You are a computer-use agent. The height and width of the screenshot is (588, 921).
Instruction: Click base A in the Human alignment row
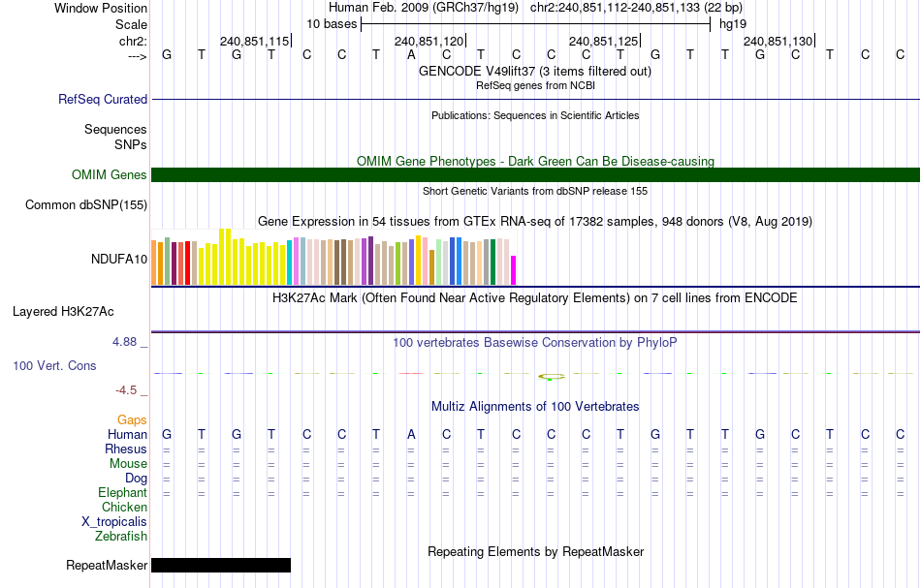click(411, 435)
